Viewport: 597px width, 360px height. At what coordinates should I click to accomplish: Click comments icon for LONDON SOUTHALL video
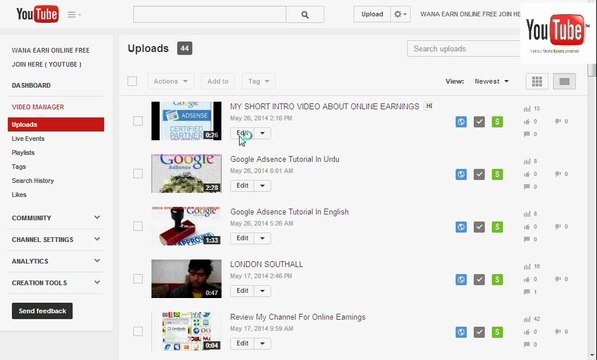[x=527, y=292]
